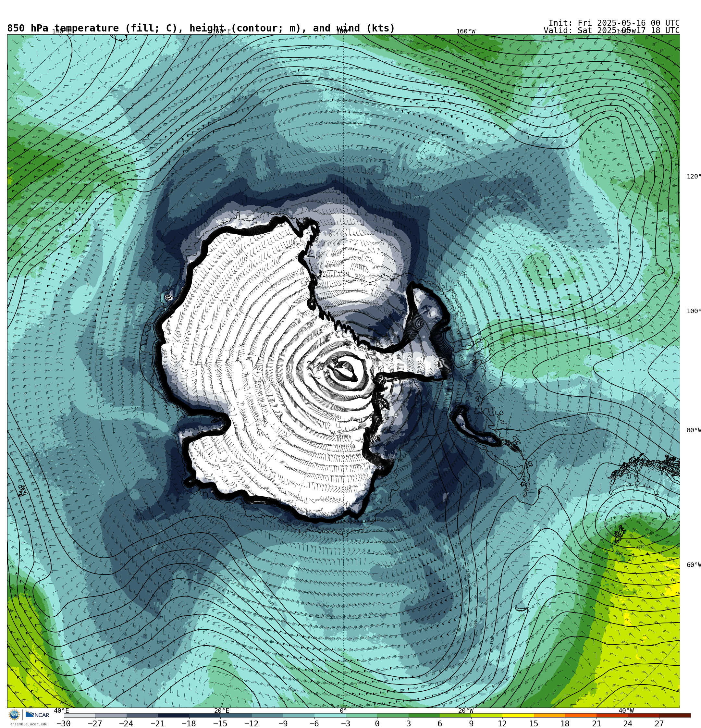Pick the mint green −3 to 0 swatch
Screen dimensions: 701x728
tap(362, 716)
